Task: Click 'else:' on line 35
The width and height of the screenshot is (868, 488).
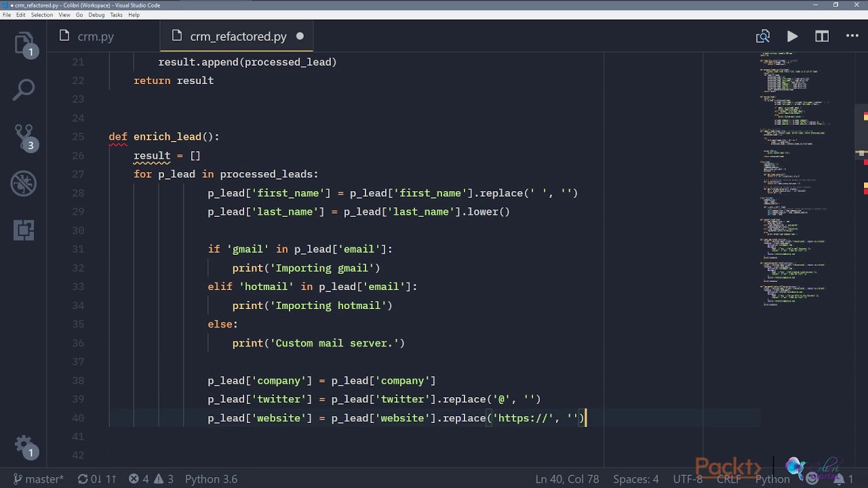Action: (x=222, y=325)
